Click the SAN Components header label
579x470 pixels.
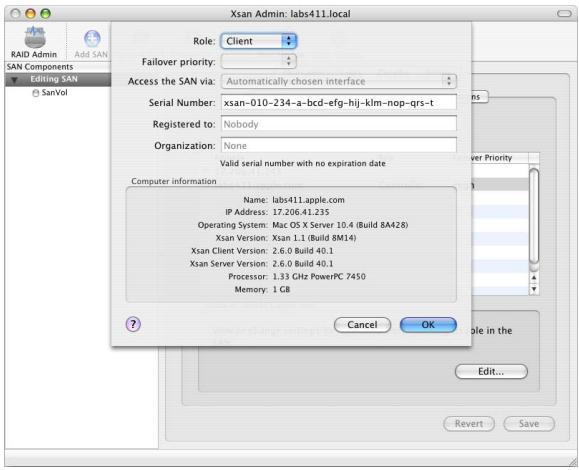(40, 67)
